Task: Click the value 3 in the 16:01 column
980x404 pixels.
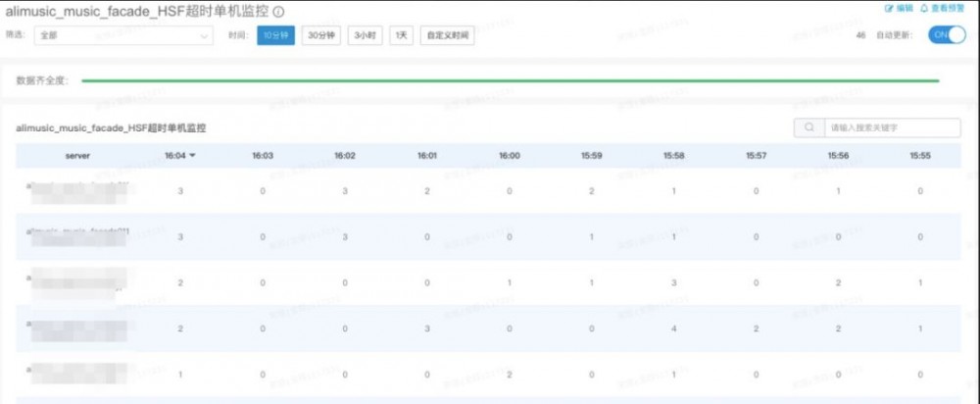Action: point(427,328)
